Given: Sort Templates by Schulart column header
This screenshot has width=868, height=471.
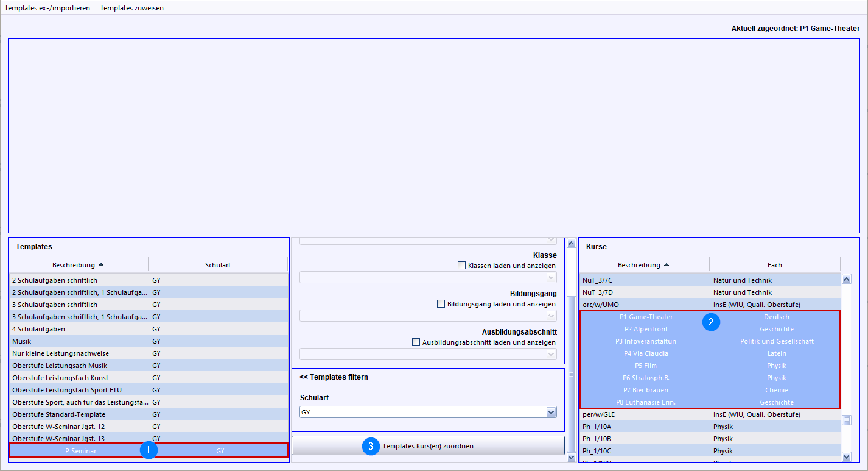Looking at the screenshot, I should coord(218,265).
